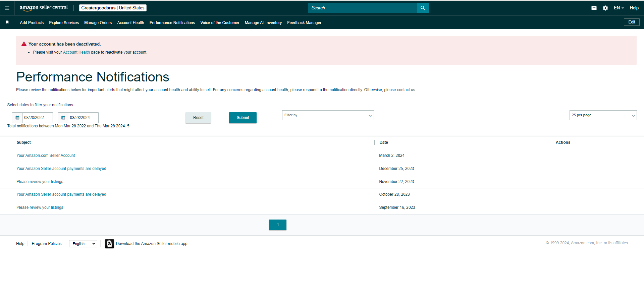Open the October 28 payments delayed notification
The width and height of the screenshot is (644, 305).
click(x=61, y=194)
